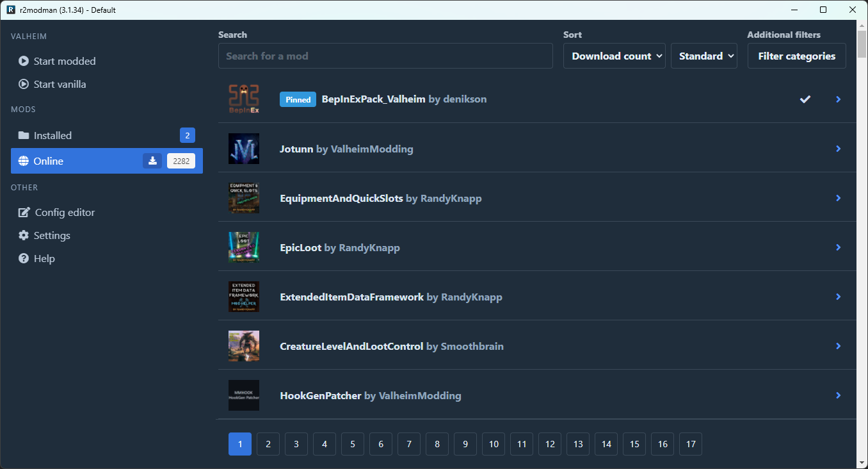868x469 pixels.
Task: Click the Pinned tag on BepInExPack_Valheim
Action: pyautogui.click(x=298, y=99)
